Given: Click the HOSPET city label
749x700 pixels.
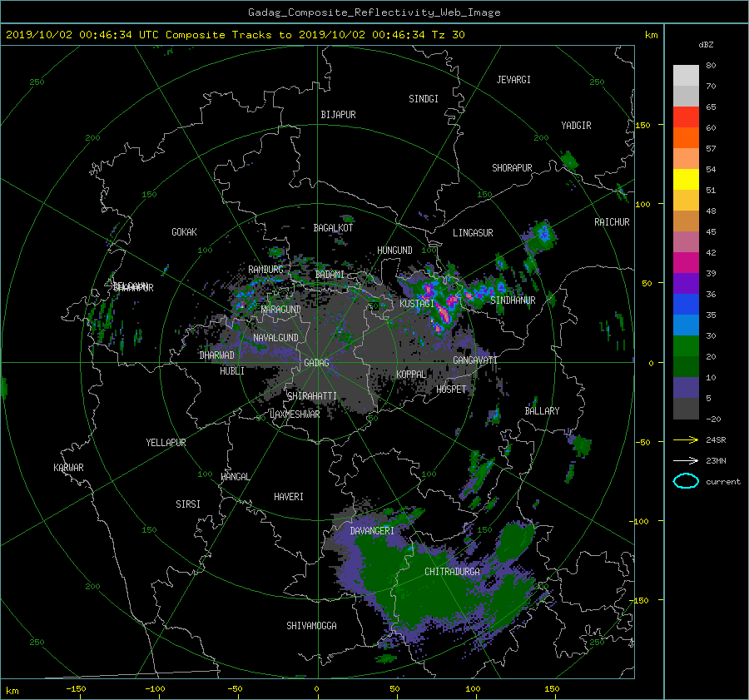Looking at the screenshot, I should coord(451,390).
